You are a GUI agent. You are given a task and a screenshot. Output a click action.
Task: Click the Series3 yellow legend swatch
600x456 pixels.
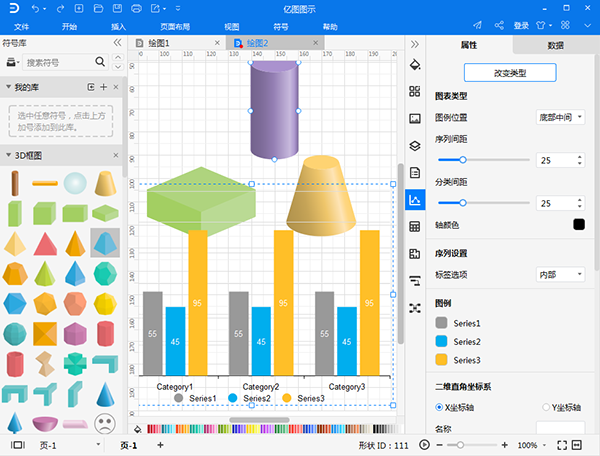(441, 360)
